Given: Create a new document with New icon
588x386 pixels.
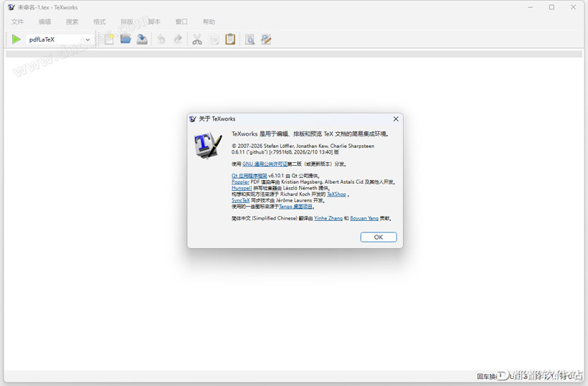Looking at the screenshot, I should [x=109, y=39].
